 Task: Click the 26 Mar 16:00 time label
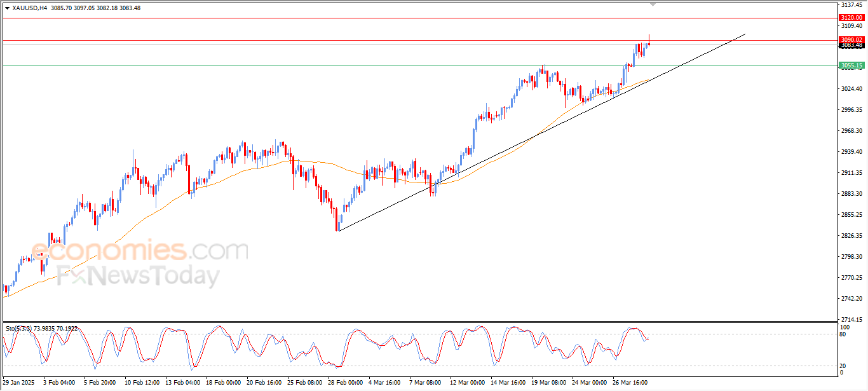(x=630, y=383)
